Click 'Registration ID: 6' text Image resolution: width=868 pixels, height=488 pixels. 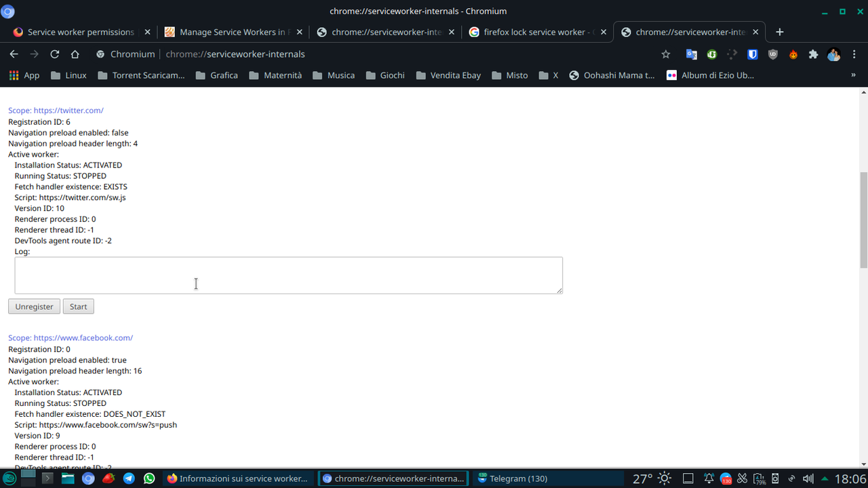[39, 122]
